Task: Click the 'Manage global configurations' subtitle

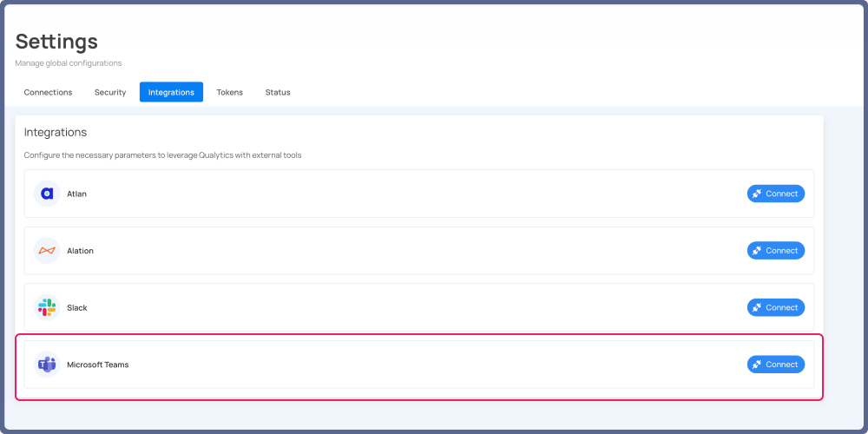Action: click(69, 63)
